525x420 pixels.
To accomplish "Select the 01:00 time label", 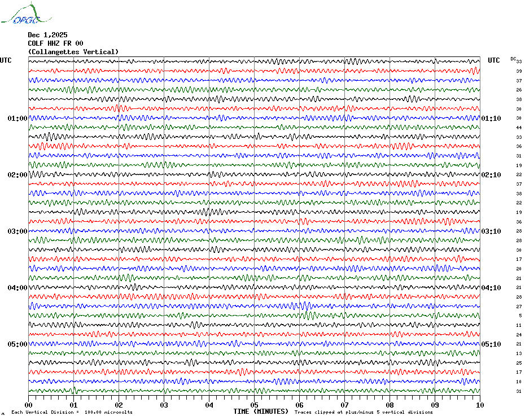I will pyautogui.click(x=17, y=118).
